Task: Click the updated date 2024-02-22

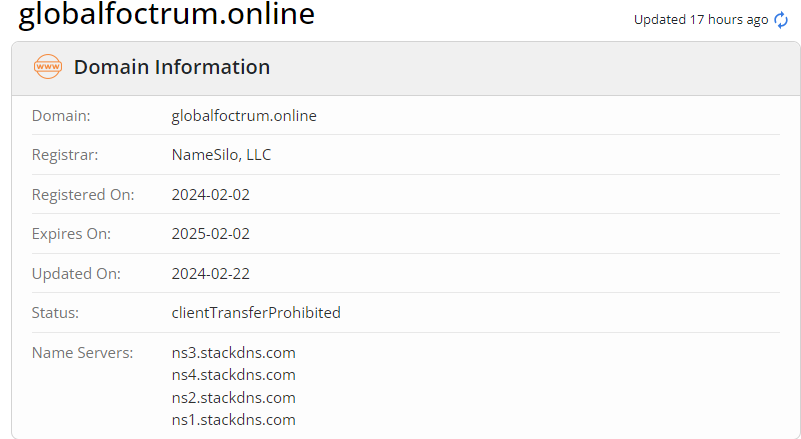Action: pos(210,273)
